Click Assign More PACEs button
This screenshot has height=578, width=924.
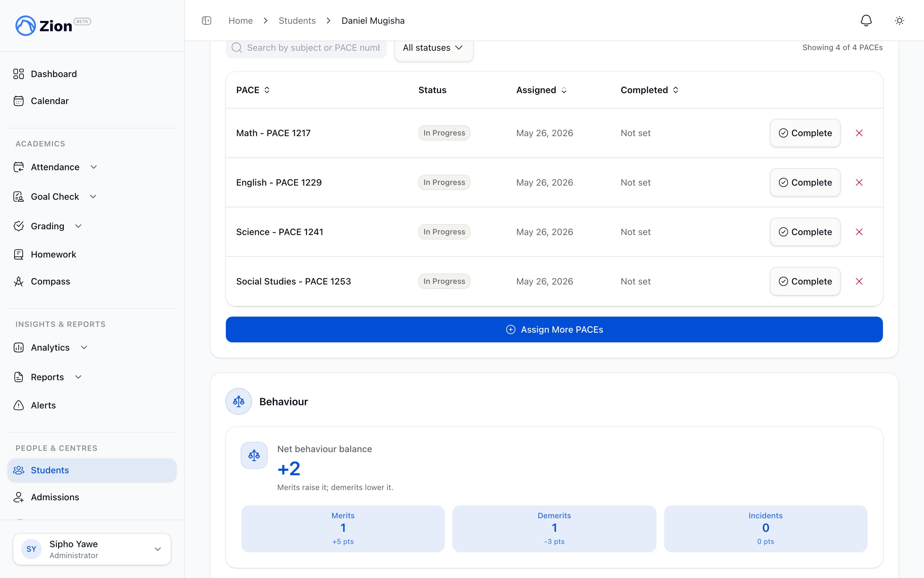(x=554, y=329)
